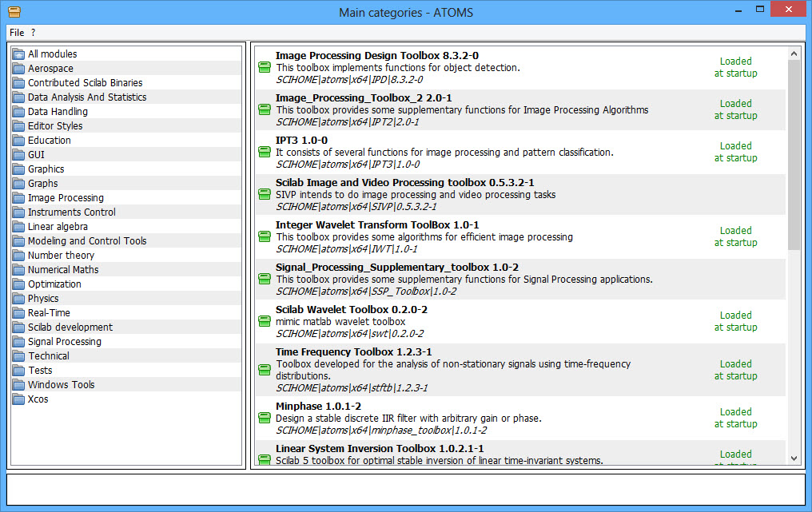Click the green module icon for Signal_Processing_Supplementary_toolbox
812x512 pixels.
[x=265, y=279]
